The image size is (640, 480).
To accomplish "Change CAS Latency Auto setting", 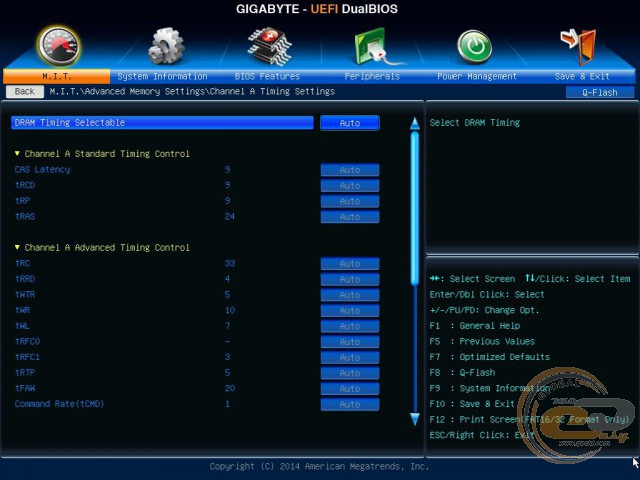I will coord(350,170).
